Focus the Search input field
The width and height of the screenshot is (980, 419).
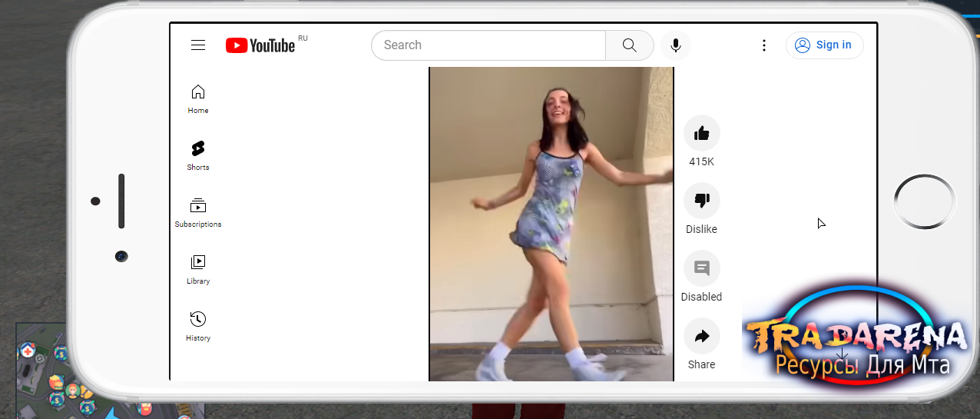click(x=488, y=45)
